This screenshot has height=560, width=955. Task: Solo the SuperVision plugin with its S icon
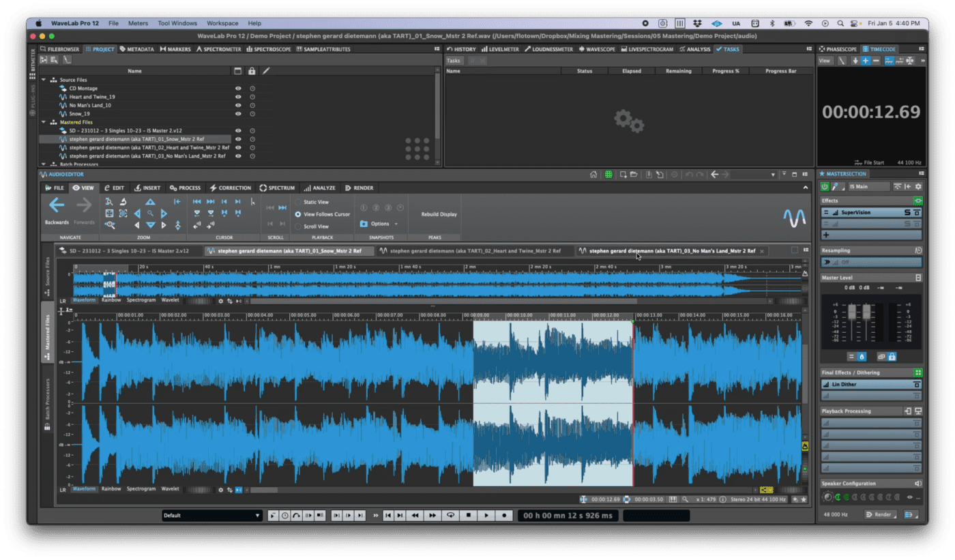[908, 212]
